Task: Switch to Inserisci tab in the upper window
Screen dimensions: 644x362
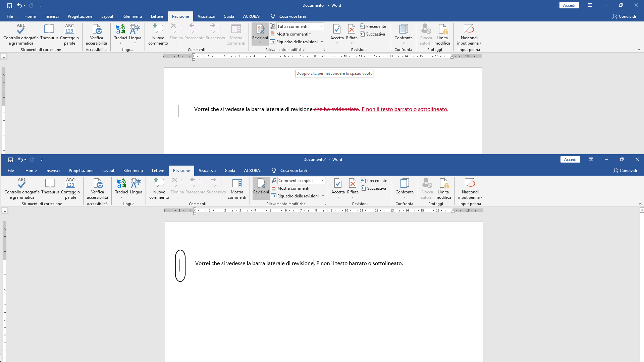Action: (51, 16)
